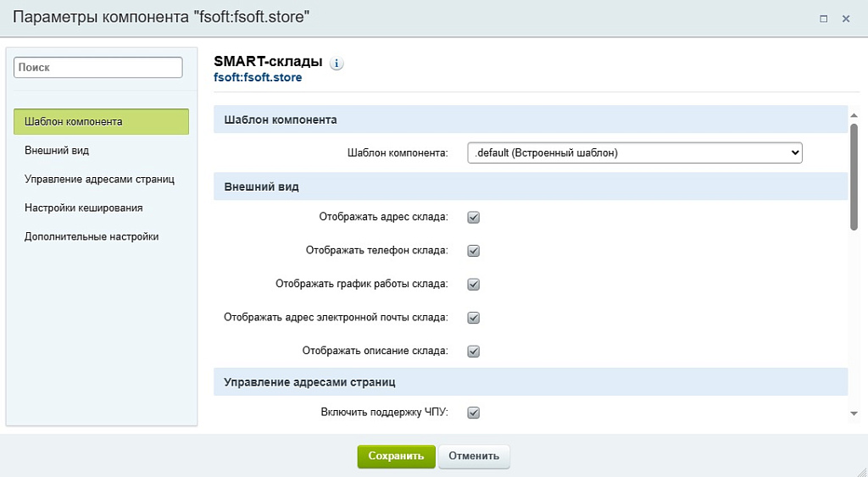The width and height of the screenshot is (868, 477).
Task: Go to 'Внешний вид' section in sidebar
Action: click(57, 150)
